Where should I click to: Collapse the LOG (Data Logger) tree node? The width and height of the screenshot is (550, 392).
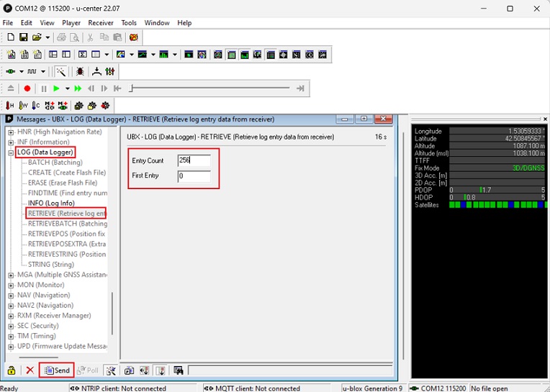pyautogui.click(x=11, y=152)
